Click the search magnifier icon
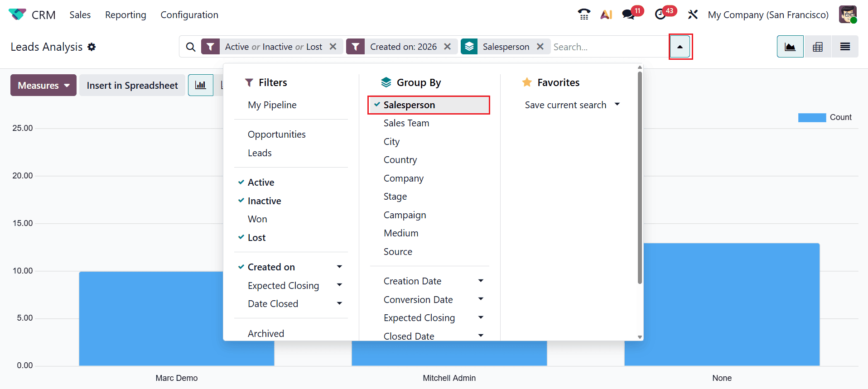Image resolution: width=868 pixels, height=389 pixels. (191, 47)
